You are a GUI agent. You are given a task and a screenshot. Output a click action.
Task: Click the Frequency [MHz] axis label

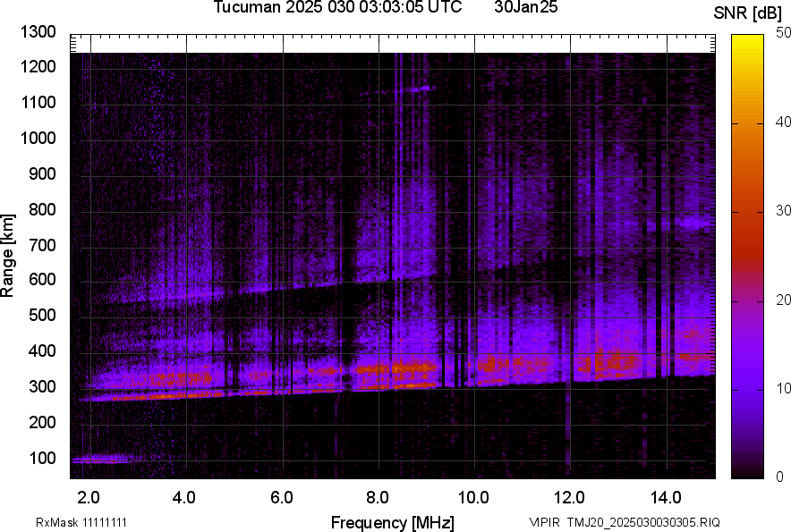pos(392,522)
